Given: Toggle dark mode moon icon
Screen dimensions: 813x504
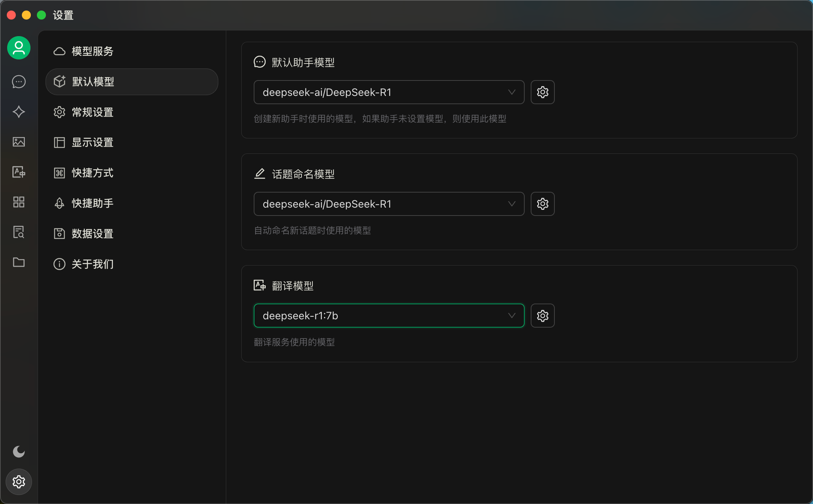Looking at the screenshot, I should point(19,451).
